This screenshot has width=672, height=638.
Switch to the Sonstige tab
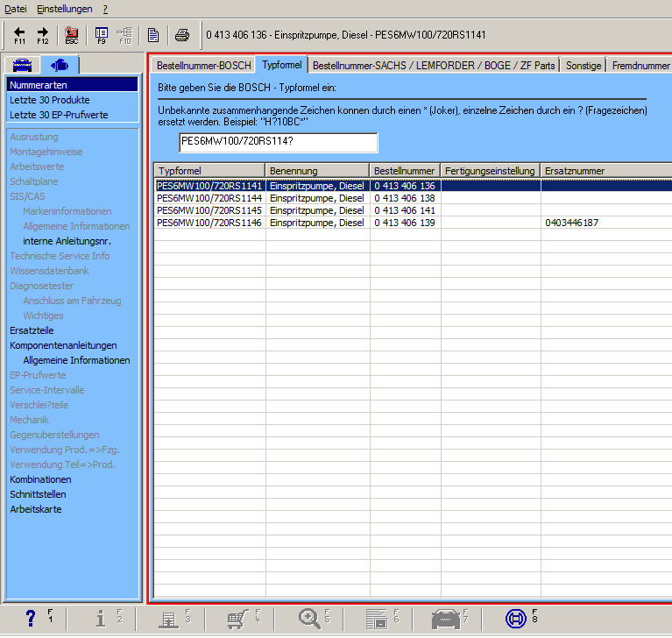tap(584, 66)
